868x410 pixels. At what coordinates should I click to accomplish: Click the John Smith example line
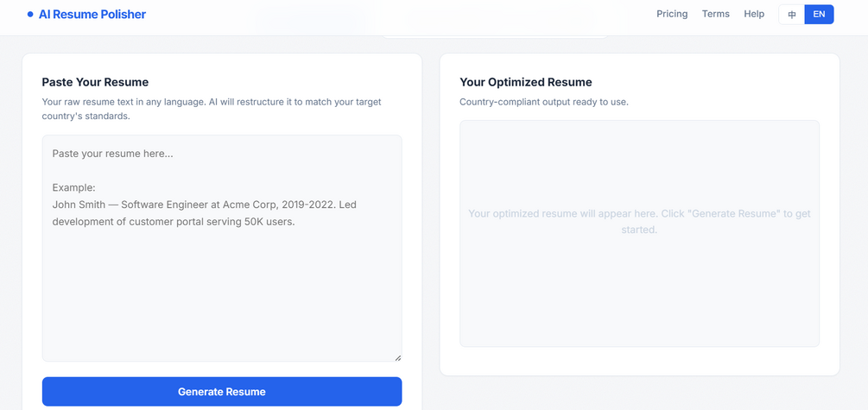point(205,213)
